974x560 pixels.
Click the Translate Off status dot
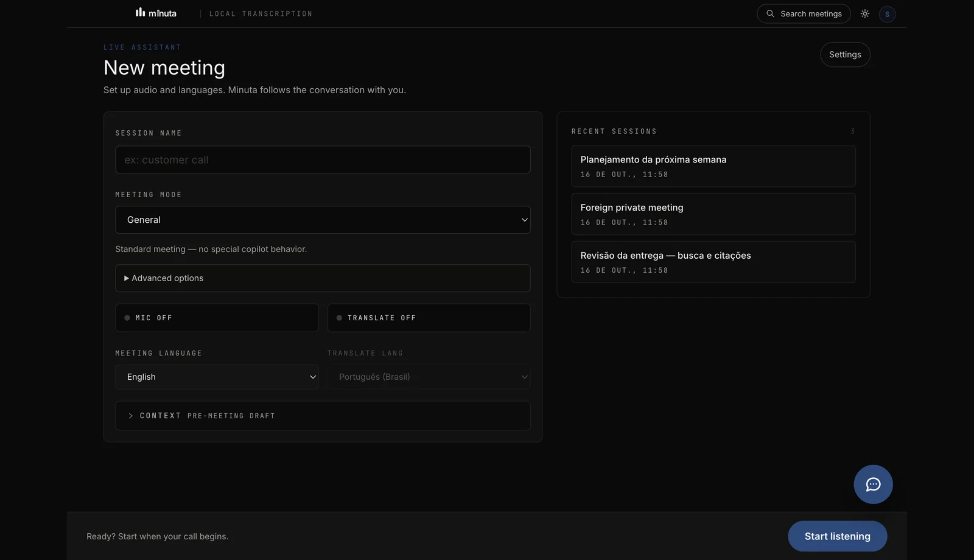pyautogui.click(x=339, y=318)
